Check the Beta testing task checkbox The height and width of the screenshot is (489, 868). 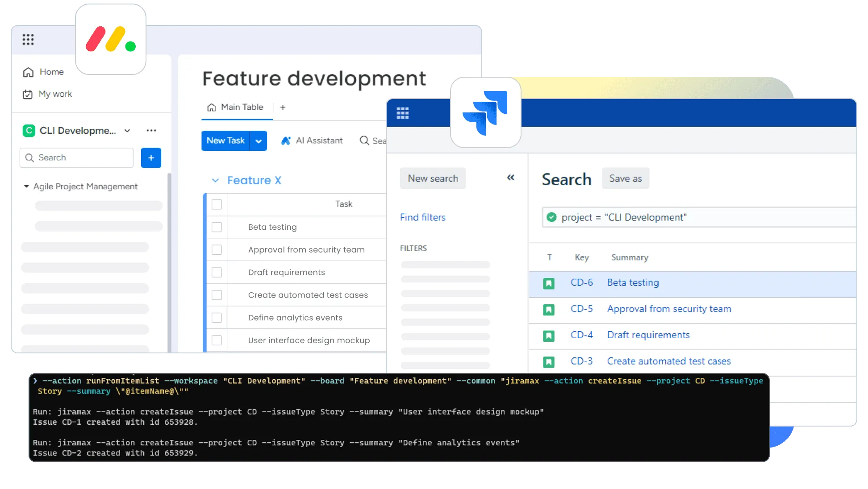point(217,227)
